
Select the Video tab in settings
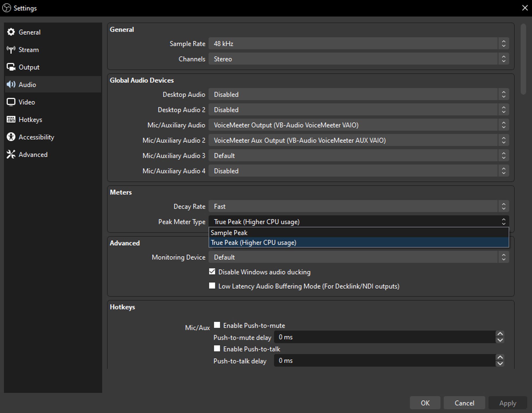pos(26,102)
